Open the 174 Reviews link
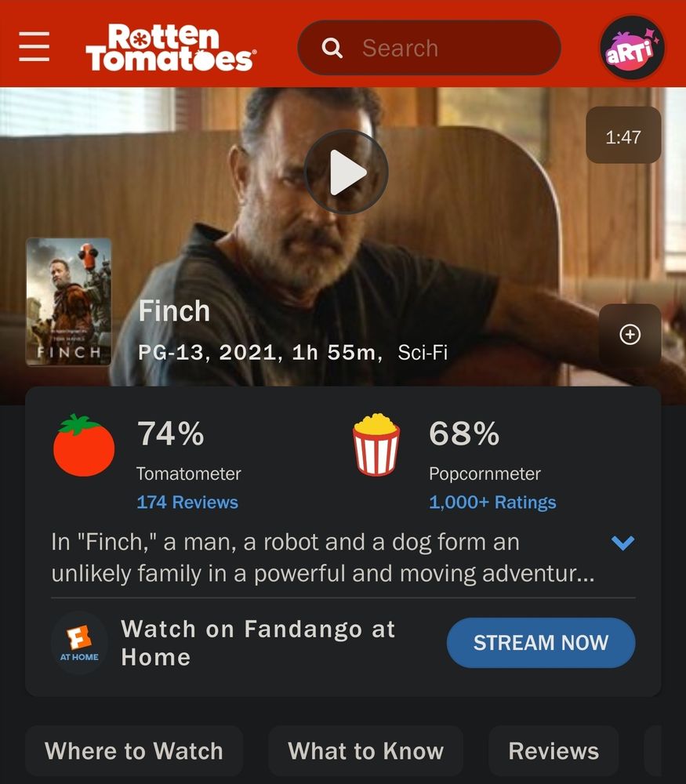 click(187, 502)
